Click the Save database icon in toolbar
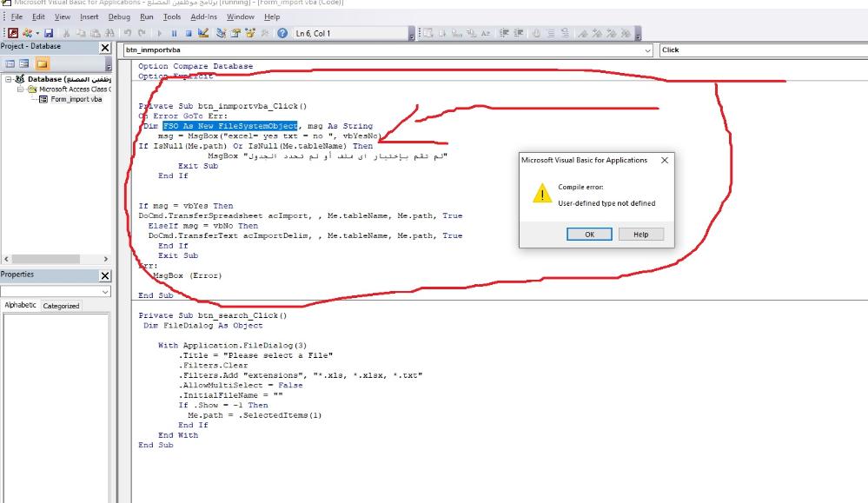868x503 pixels. pos(47,34)
